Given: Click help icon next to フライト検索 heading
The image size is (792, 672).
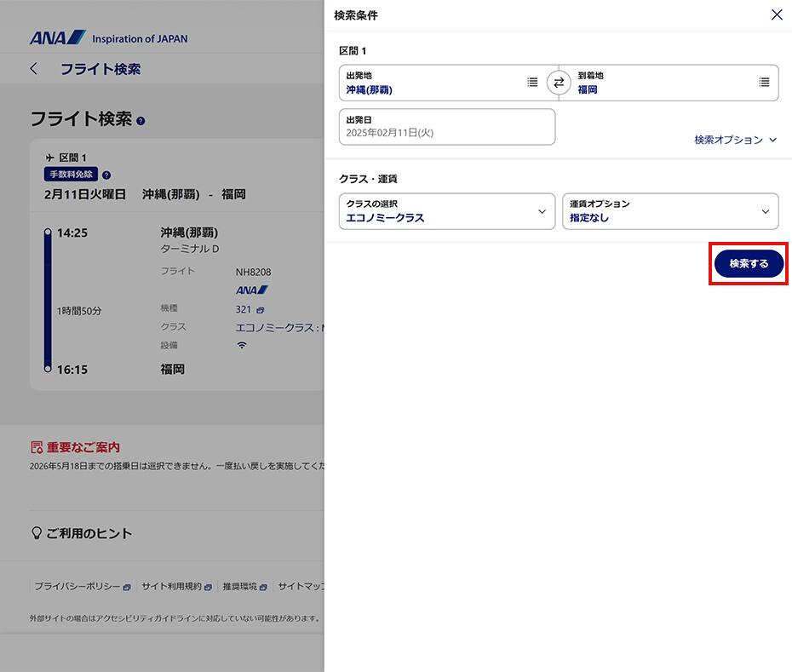Looking at the screenshot, I should tap(141, 121).
